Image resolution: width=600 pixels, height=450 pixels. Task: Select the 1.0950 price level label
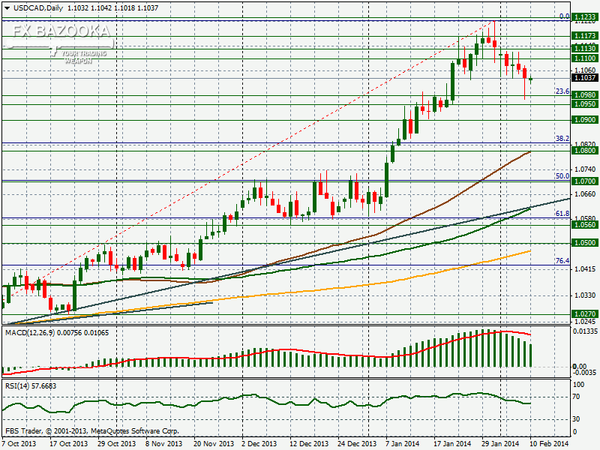click(585, 104)
